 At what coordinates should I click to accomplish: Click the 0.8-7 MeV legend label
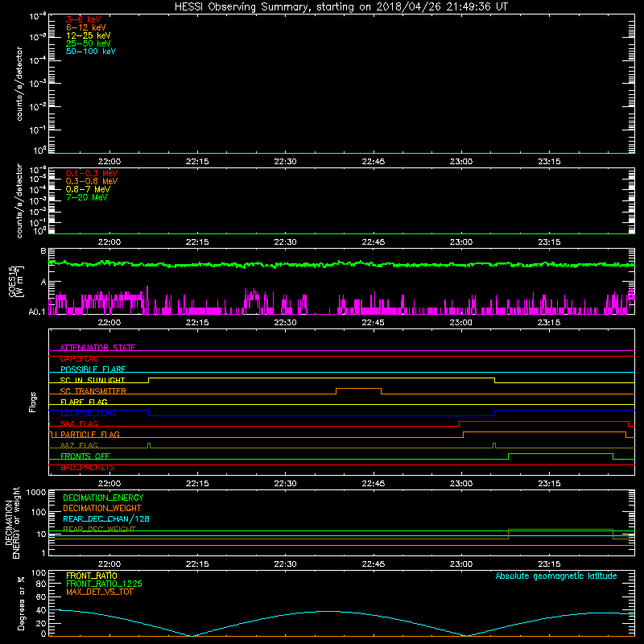tap(88, 189)
